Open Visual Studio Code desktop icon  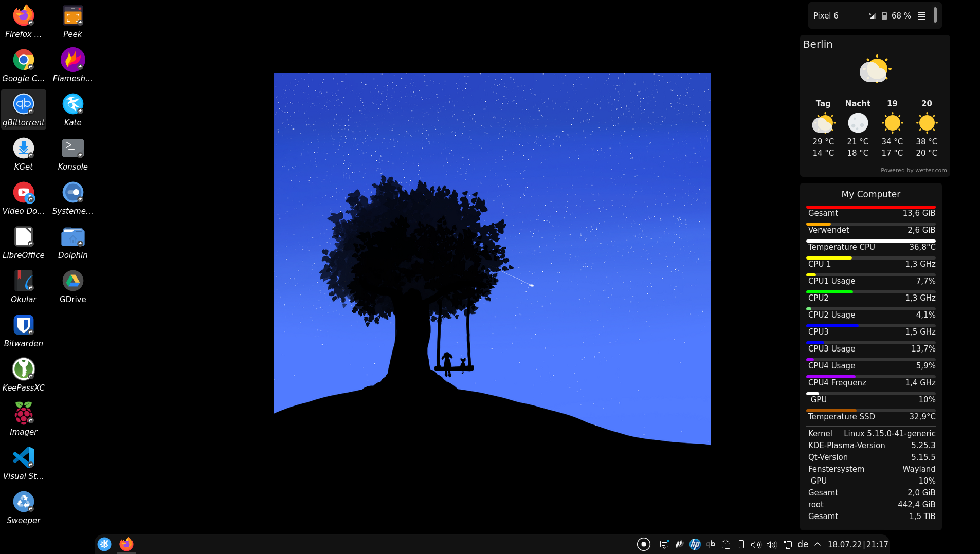pos(23,464)
